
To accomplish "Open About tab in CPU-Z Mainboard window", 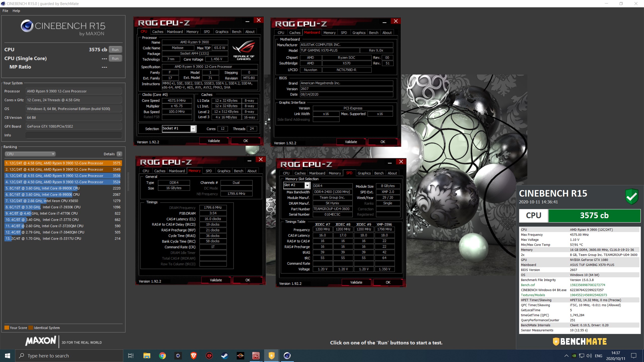I will 387,33.
